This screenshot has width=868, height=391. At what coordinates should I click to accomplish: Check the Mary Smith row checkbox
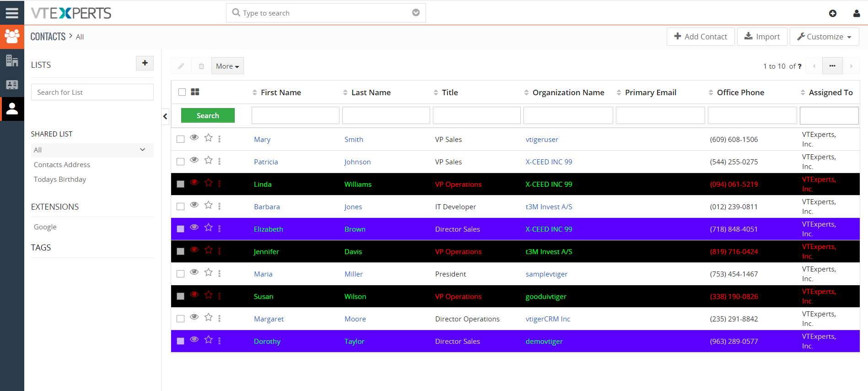point(181,139)
